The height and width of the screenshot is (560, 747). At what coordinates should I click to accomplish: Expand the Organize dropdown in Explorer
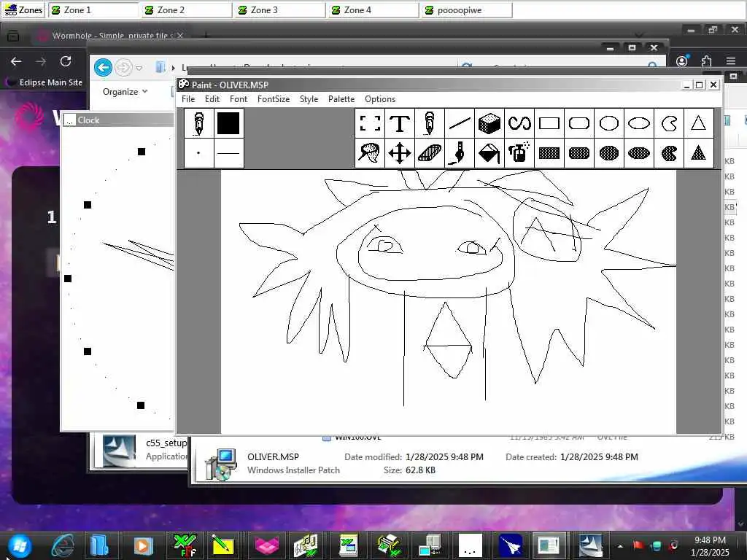tap(125, 91)
